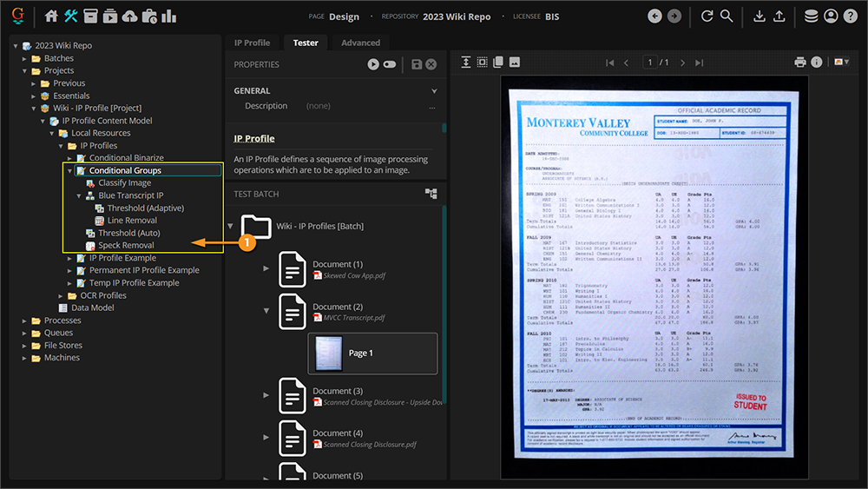868x489 pixels.
Task: Click the print icon in viewer toolbar
Action: [x=800, y=63]
